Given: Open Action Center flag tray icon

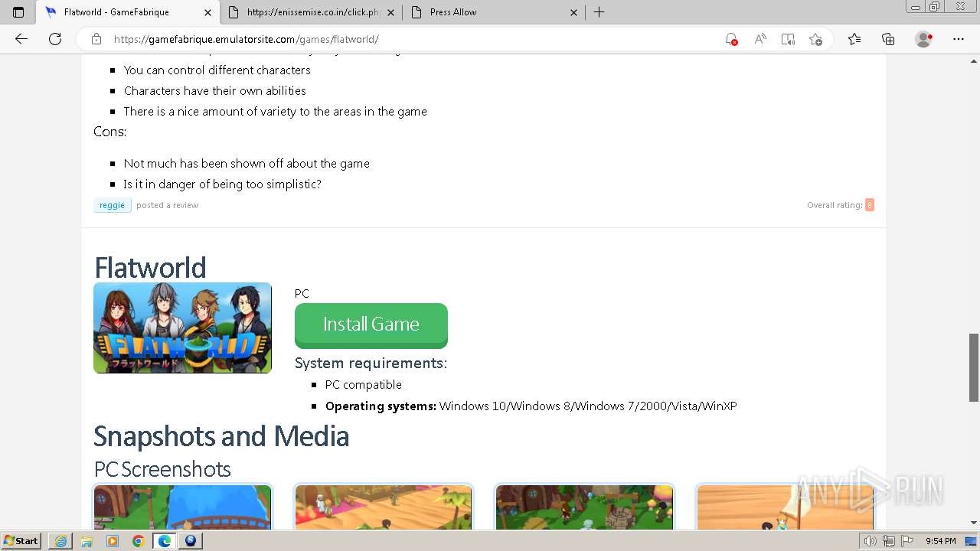Looking at the screenshot, I should (906, 541).
